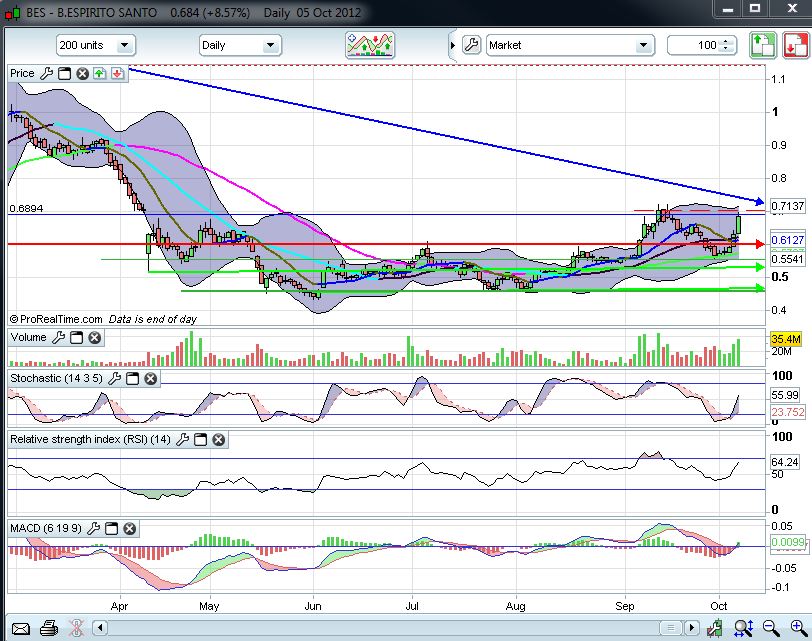812x641 pixels.
Task: Click the red sell order icon
Action: click(795, 46)
